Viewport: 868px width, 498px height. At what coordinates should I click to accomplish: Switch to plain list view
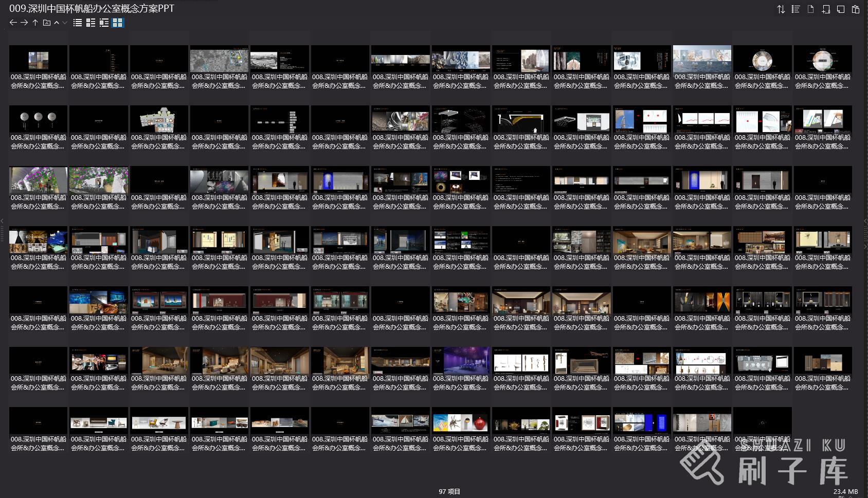coord(78,23)
